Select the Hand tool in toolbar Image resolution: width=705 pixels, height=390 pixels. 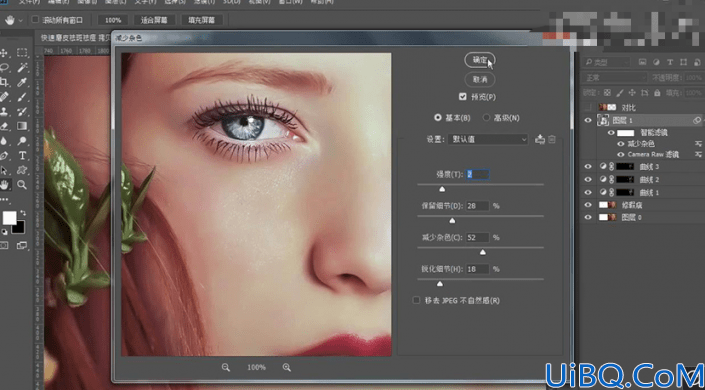click(4, 184)
